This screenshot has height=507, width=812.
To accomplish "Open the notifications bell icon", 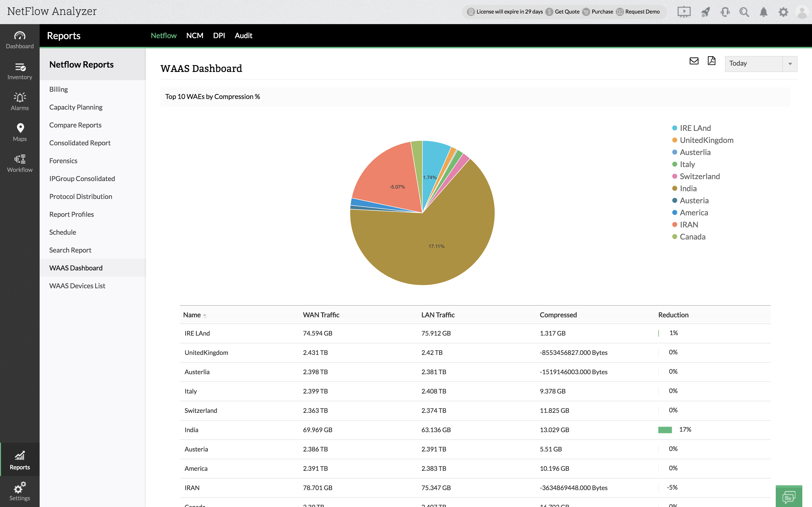I will [763, 12].
